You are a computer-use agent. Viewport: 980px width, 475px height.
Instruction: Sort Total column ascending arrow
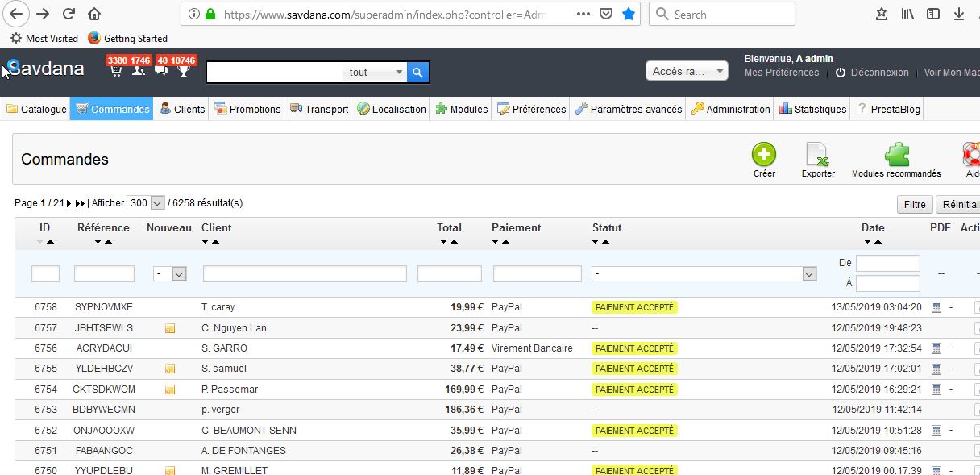point(454,242)
